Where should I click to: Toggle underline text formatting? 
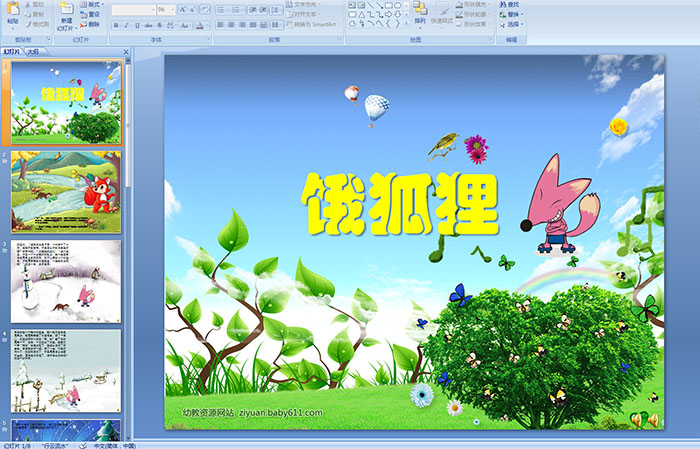136,24
